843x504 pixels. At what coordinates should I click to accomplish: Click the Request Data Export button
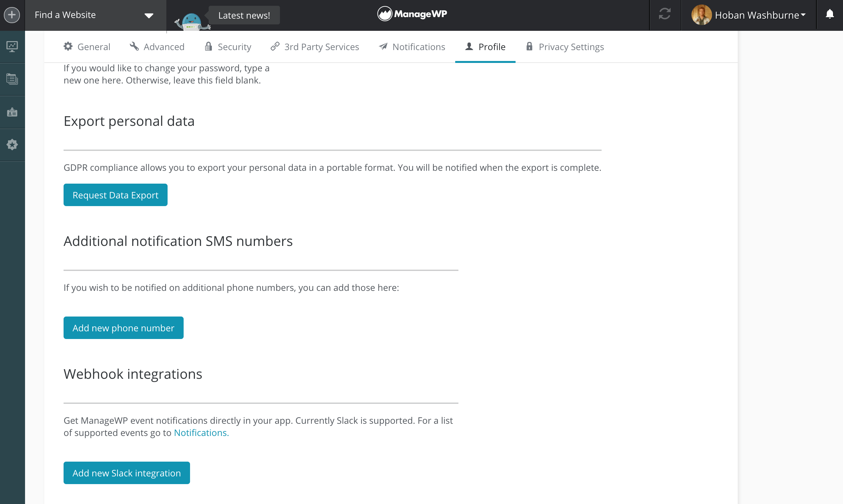116,195
